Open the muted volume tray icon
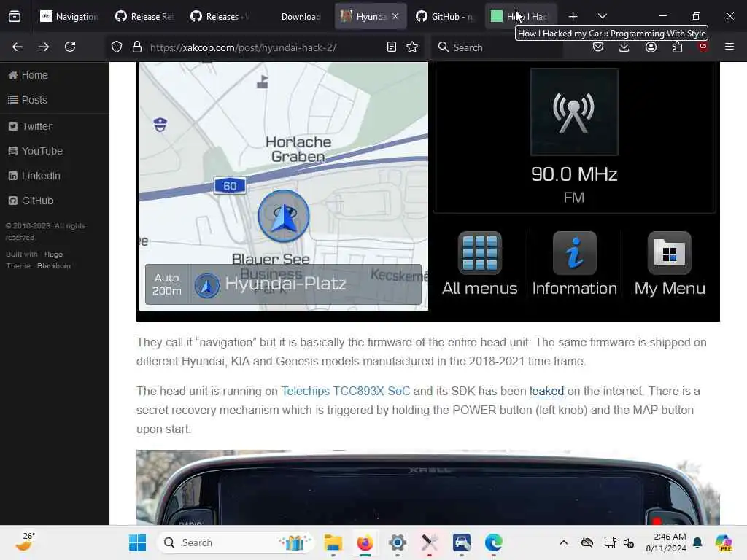 click(629, 542)
